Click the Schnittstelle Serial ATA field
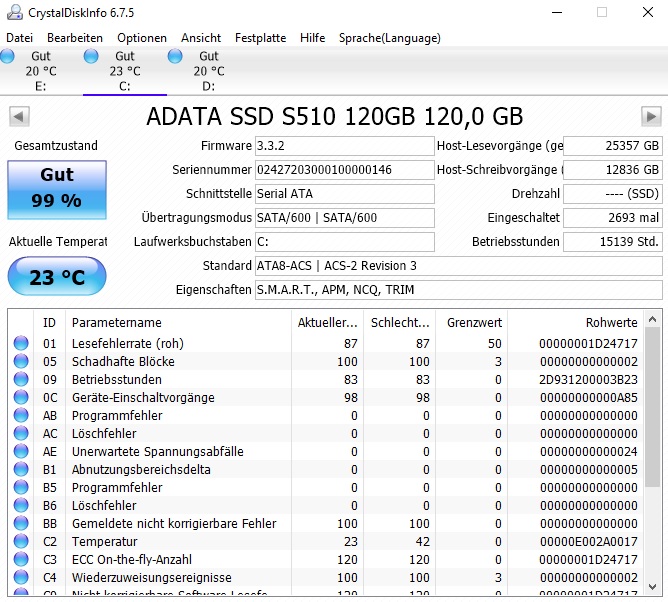 pos(345,194)
